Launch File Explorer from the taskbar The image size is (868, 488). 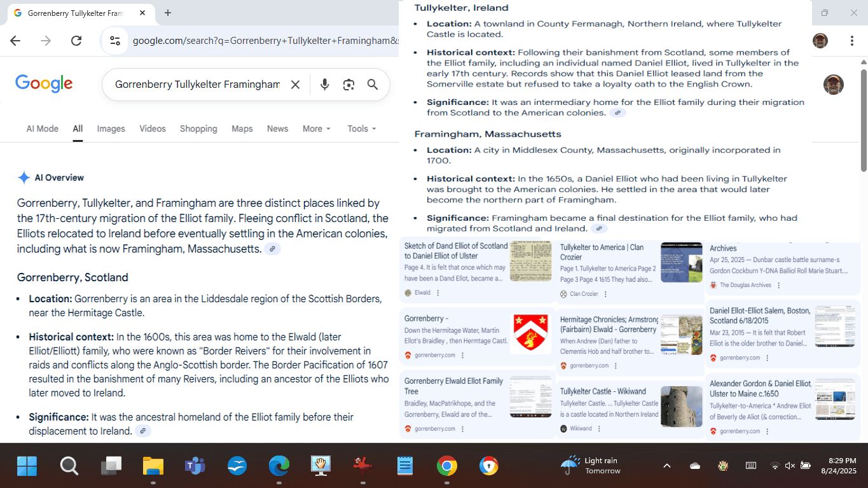click(x=153, y=466)
